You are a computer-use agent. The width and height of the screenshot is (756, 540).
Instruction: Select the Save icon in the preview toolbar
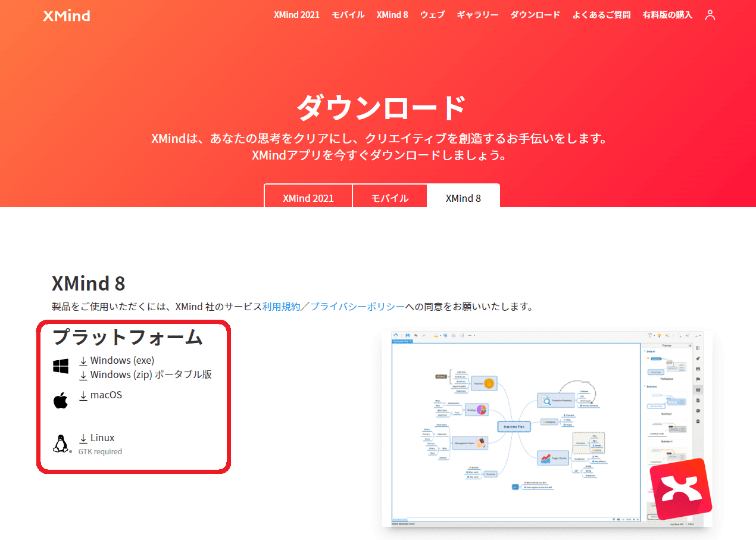[407, 335]
